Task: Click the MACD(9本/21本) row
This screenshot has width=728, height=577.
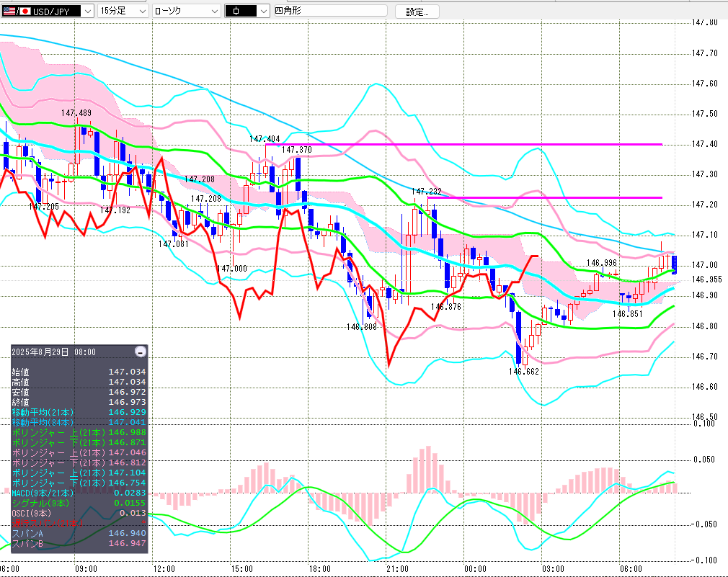Action: [79, 493]
